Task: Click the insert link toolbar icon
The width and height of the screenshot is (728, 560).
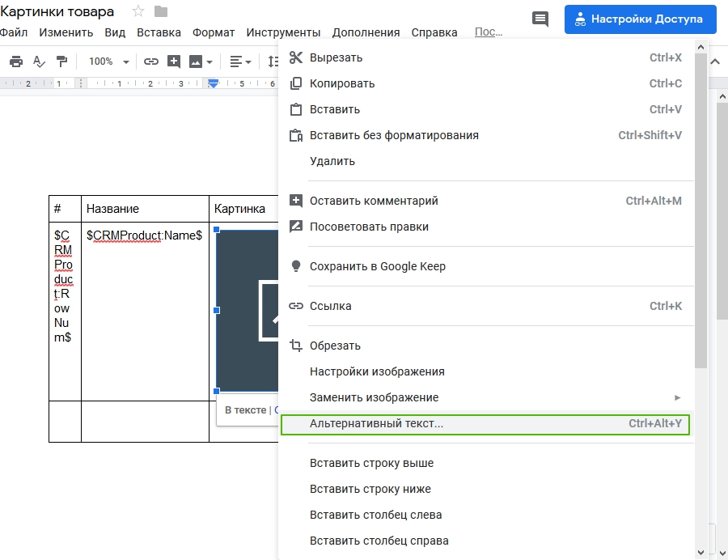Action: point(150,62)
